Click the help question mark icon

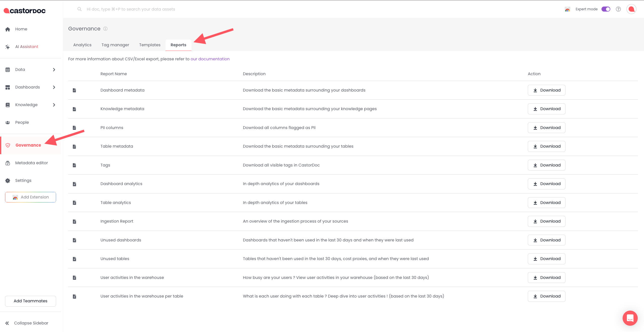coord(618,9)
